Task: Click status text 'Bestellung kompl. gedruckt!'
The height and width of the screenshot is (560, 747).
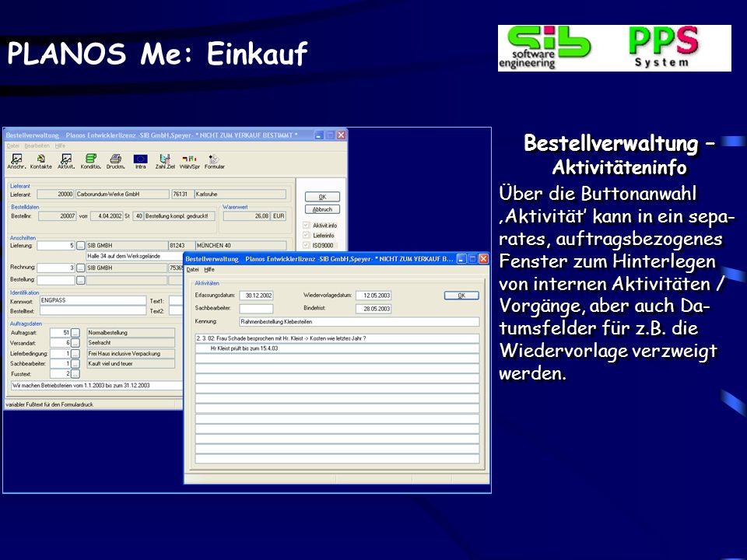Action: coord(179,216)
